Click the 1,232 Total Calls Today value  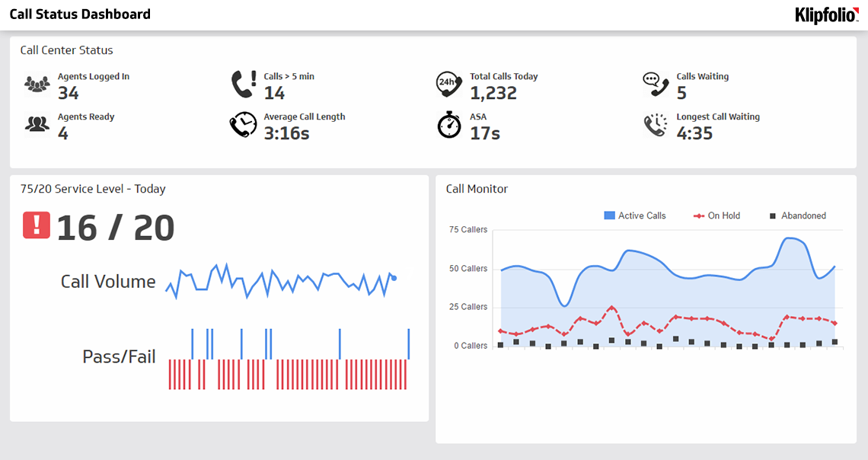click(x=493, y=93)
